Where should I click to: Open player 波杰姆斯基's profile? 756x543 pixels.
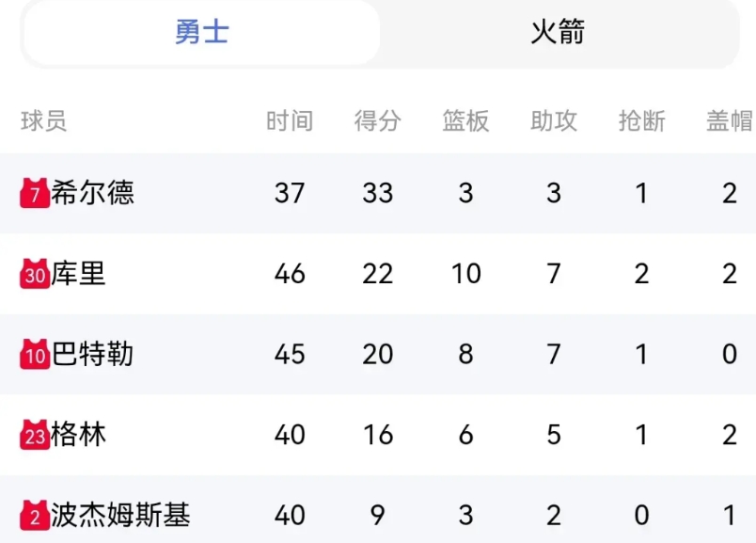coord(120,515)
